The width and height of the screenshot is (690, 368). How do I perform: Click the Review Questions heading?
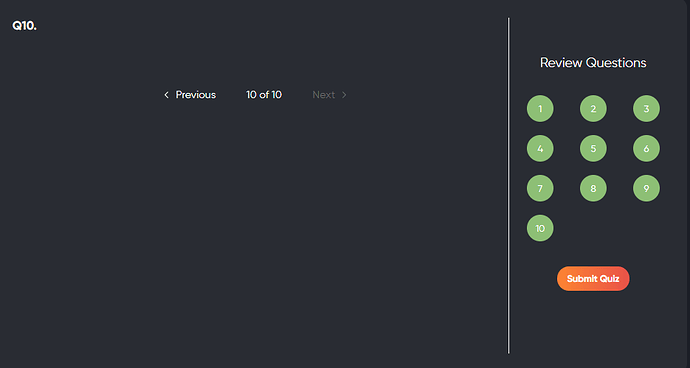pos(593,63)
